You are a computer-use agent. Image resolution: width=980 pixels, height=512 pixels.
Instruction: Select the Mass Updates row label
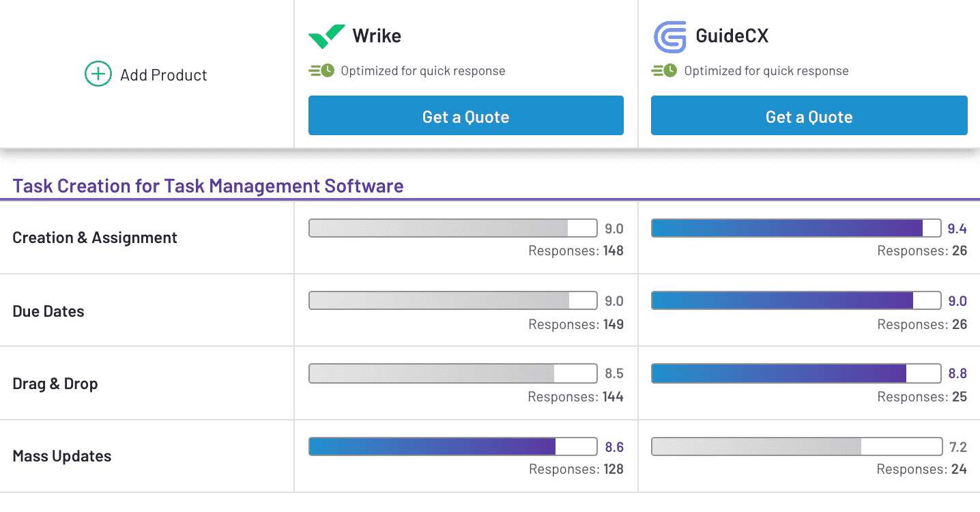pyautogui.click(x=62, y=456)
